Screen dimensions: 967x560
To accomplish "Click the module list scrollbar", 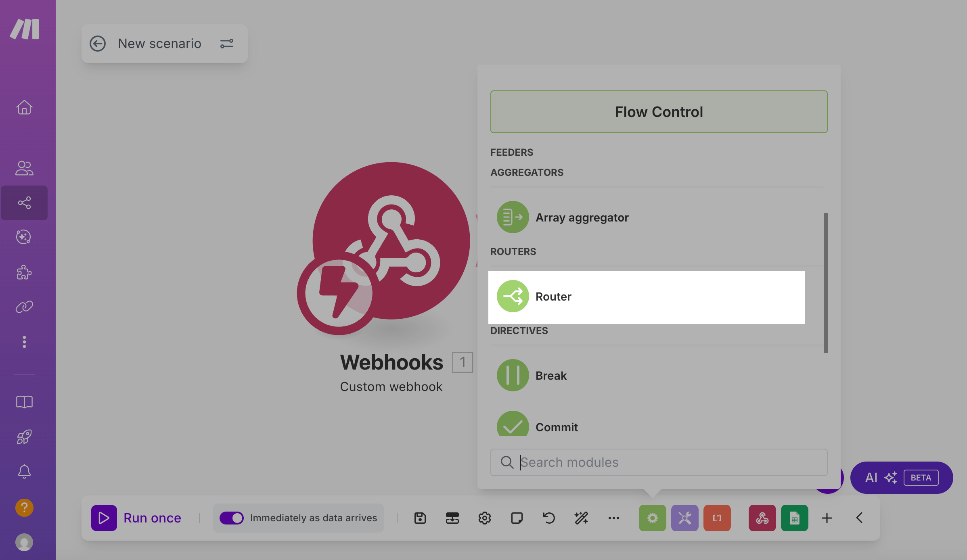I will point(825,282).
